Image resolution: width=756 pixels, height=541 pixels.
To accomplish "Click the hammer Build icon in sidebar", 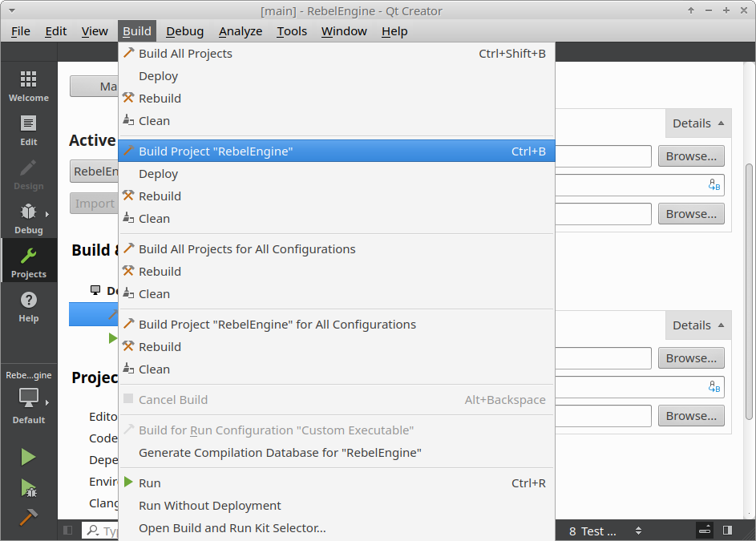I will [28, 517].
